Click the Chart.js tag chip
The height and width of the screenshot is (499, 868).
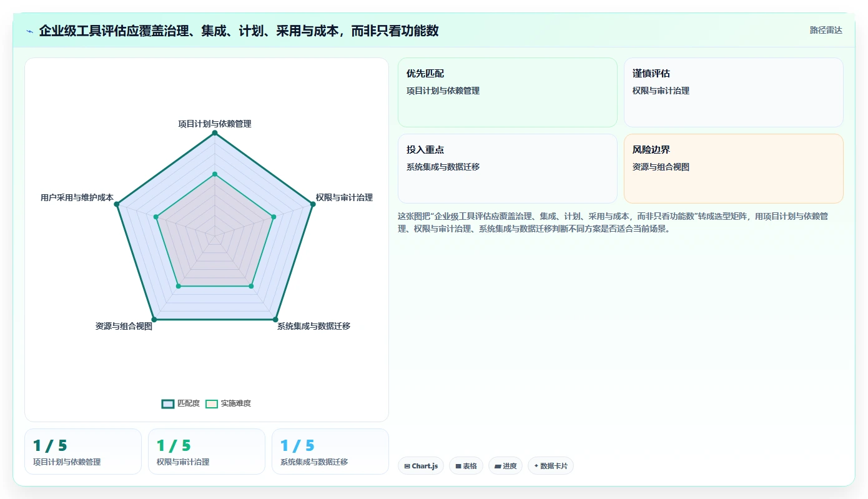pyautogui.click(x=421, y=466)
